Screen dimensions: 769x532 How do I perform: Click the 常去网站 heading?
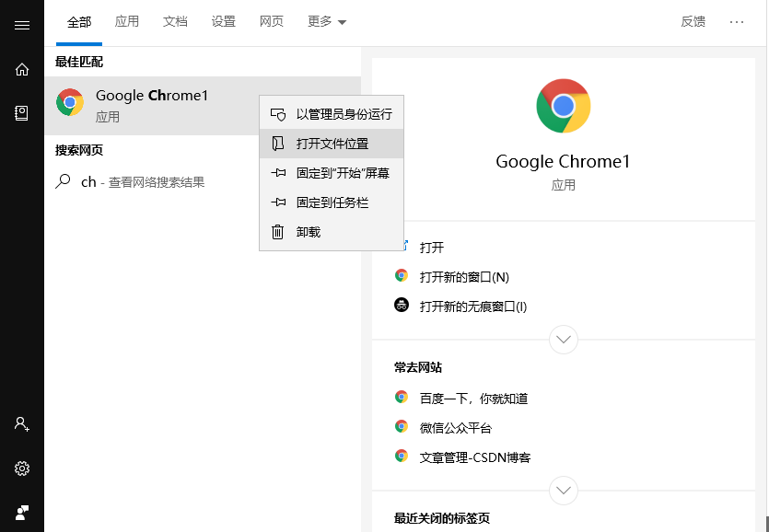[418, 367]
